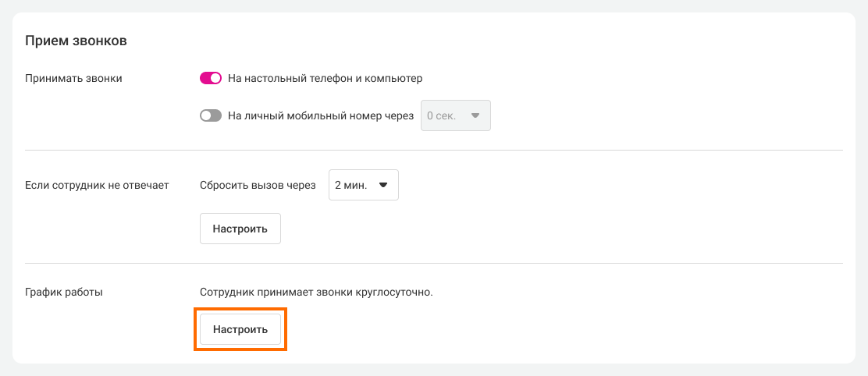868x376 pixels.
Task: Click the "0 сек." value text
Action: click(441, 115)
